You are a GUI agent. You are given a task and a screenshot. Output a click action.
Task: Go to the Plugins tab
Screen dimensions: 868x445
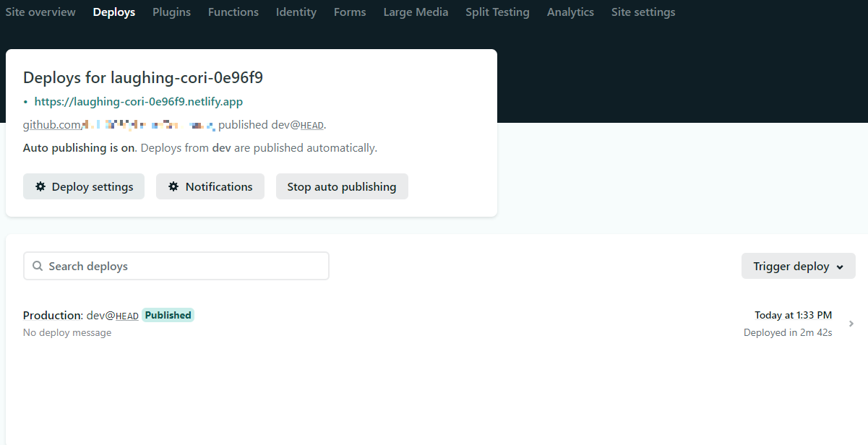[172, 12]
